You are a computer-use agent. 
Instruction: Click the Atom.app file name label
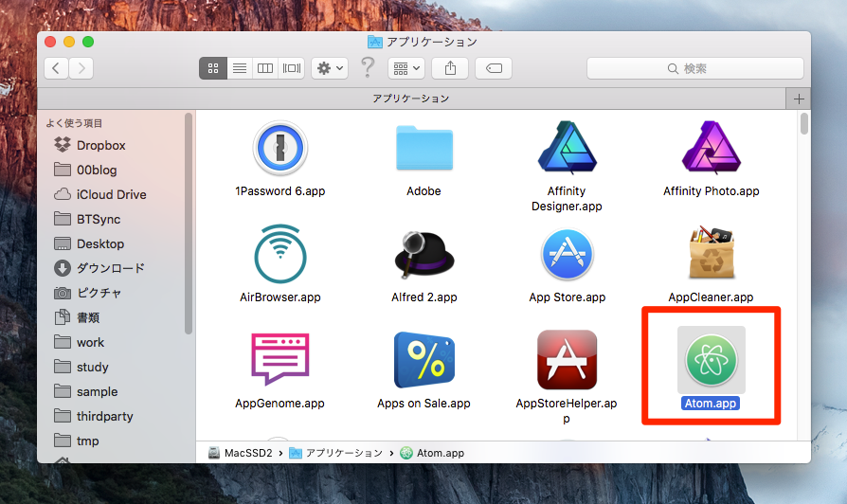[x=711, y=403]
